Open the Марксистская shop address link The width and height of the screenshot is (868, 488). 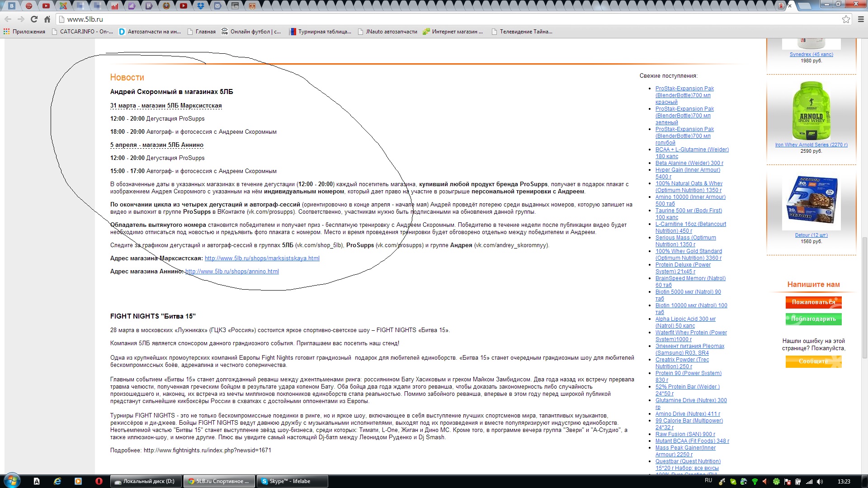pyautogui.click(x=262, y=258)
